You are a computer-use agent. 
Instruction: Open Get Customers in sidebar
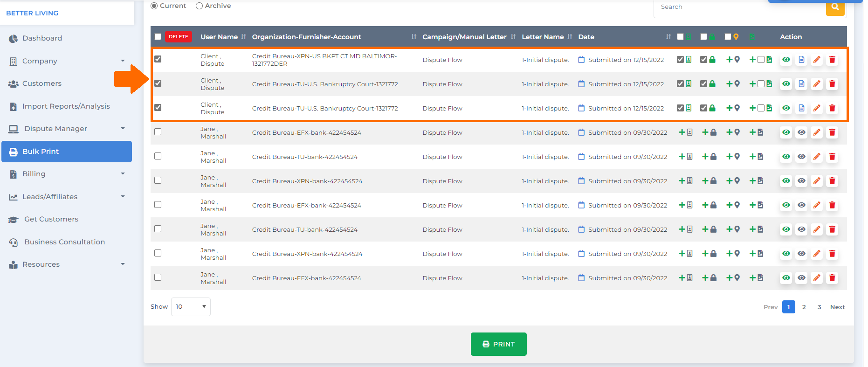[67, 219]
